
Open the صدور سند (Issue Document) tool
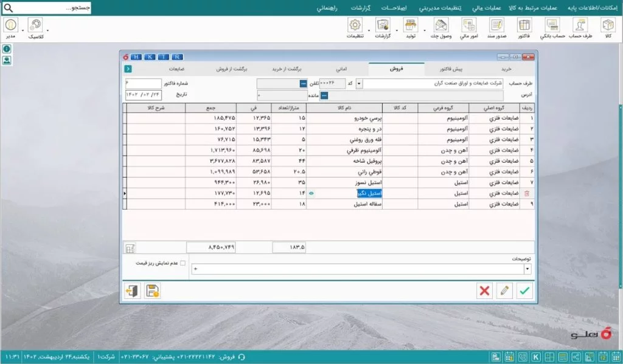[x=497, y=26]
